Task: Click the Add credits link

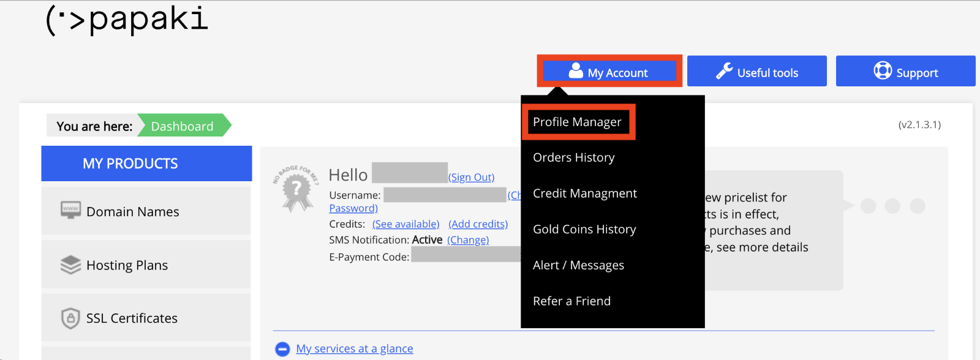Action: [478, 224]
